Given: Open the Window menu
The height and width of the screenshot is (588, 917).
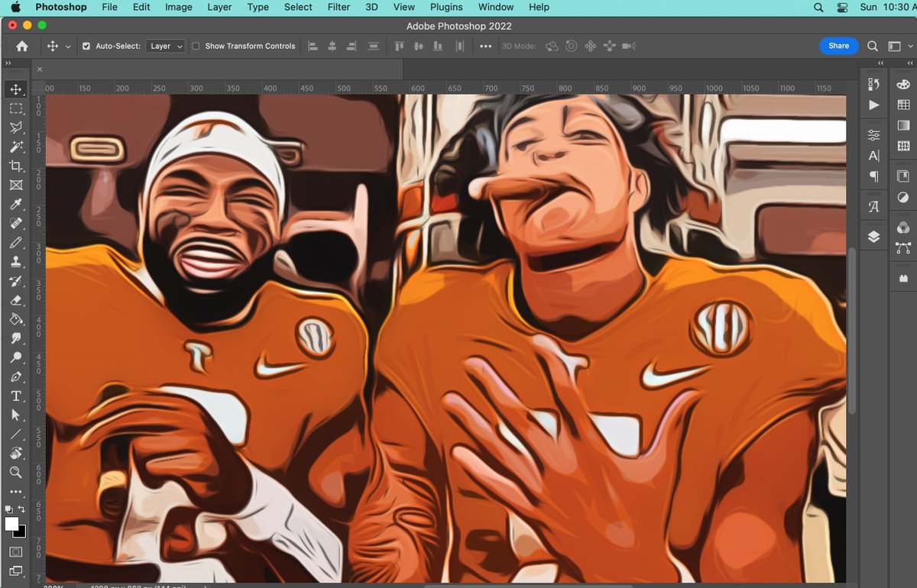Looking at the screenshot, I should click(496, 7).
